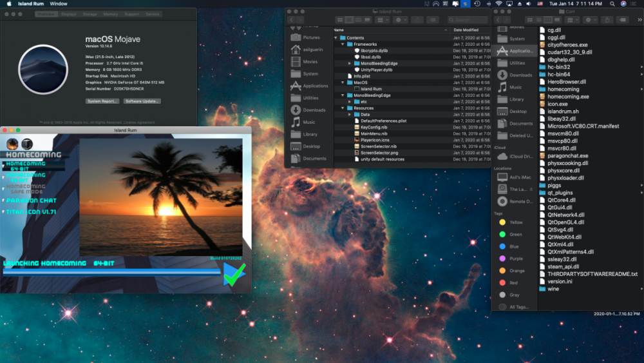This screenshot has height=363, width=644.
Task: Select the Paragon Chat option
Action: pos(31,201)
